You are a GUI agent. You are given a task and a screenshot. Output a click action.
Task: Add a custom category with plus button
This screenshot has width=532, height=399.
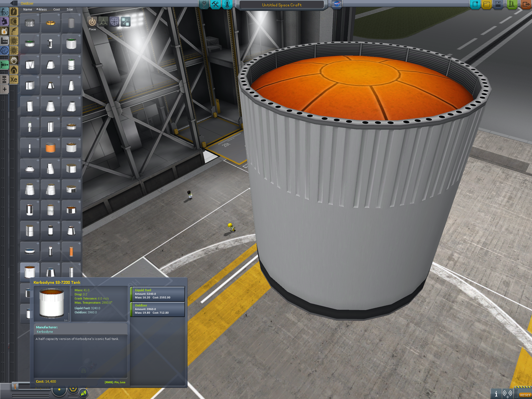[4, 89]
